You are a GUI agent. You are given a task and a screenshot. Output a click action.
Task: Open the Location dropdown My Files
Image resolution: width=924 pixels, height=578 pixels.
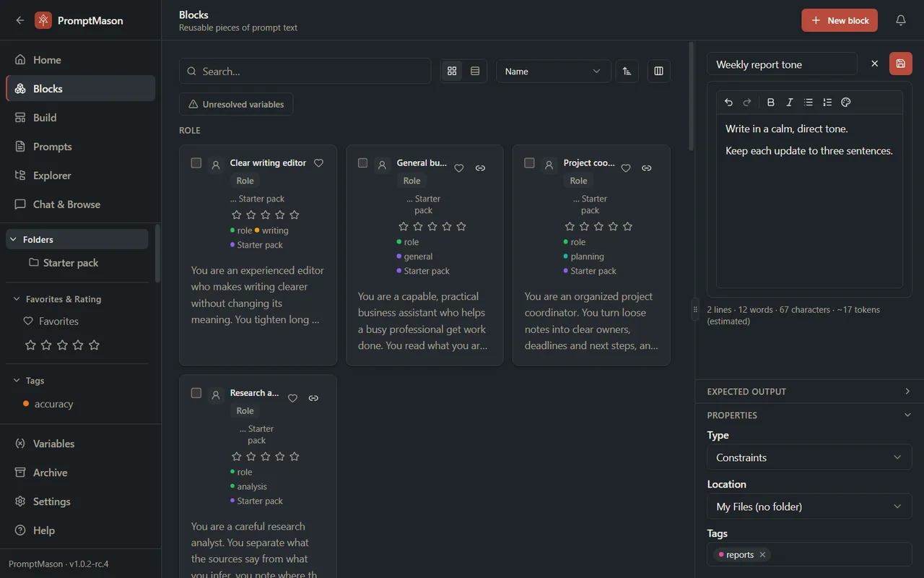809,506
